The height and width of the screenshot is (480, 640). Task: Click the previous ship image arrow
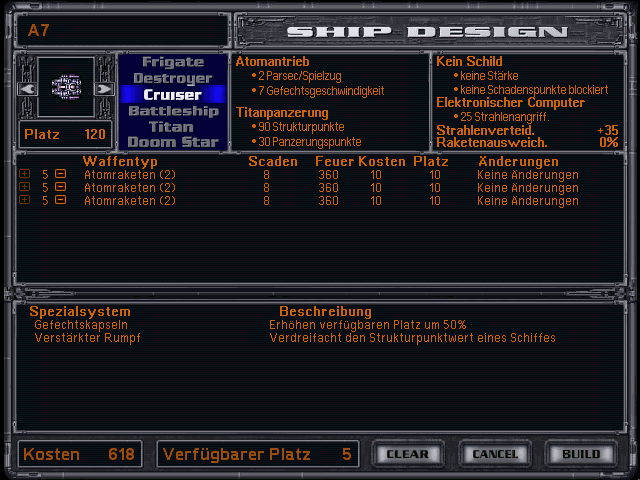click(28, 89)
